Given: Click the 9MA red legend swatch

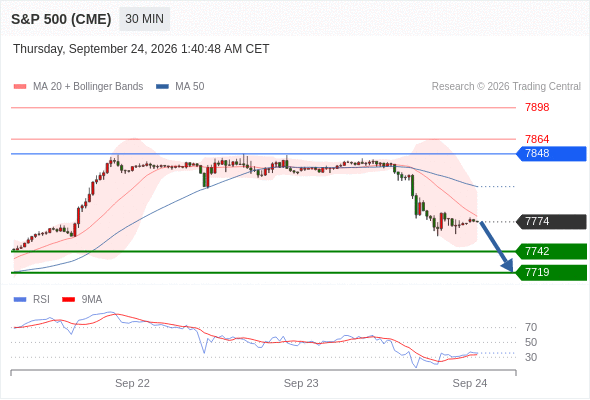Looking at the screenshot, I should (68, 300).
